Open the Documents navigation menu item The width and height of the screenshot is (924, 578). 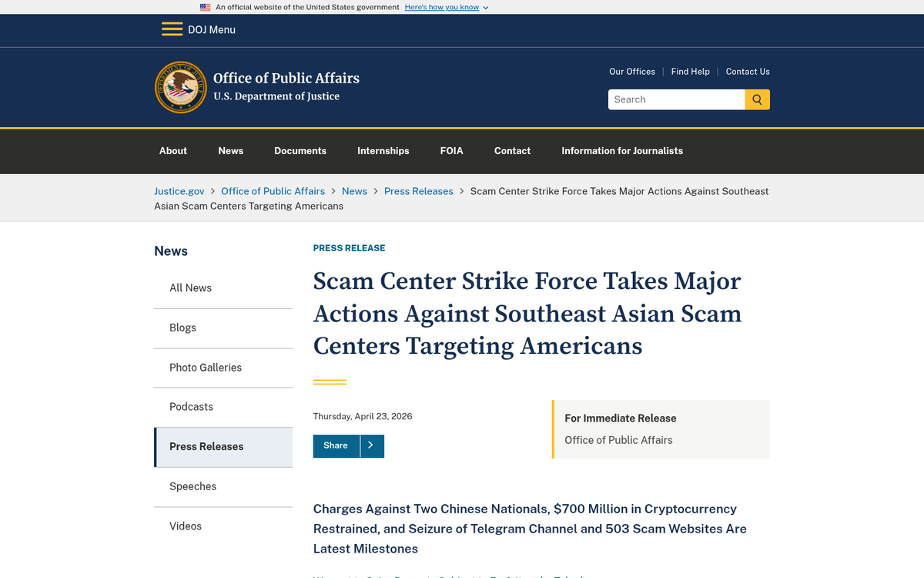300,150
